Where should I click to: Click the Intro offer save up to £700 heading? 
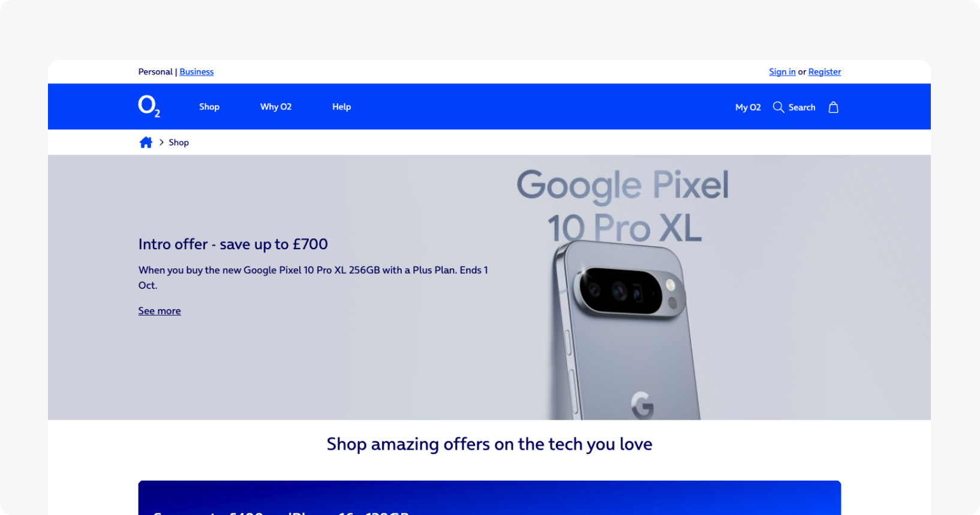pos(233,244)
